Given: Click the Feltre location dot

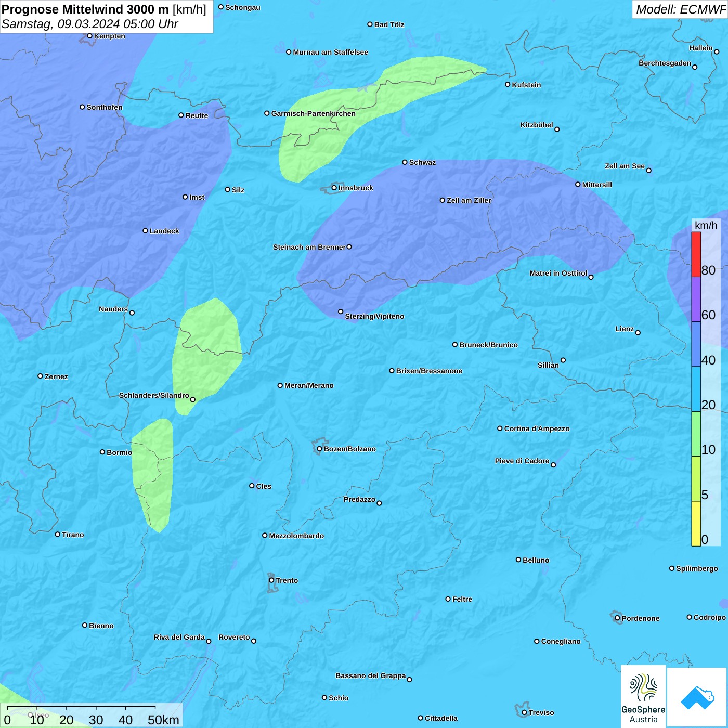Looking at the screenshot, I should [448, 599].
